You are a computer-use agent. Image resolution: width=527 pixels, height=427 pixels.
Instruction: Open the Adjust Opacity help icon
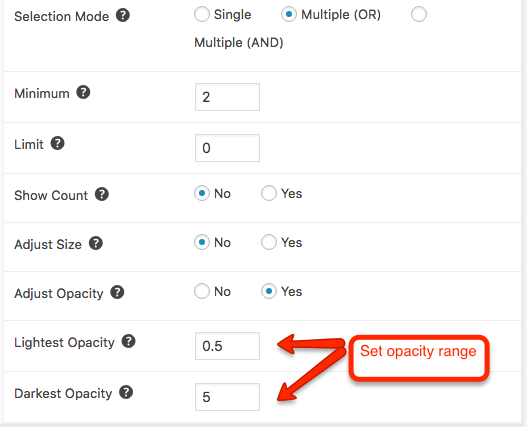click(x=117, y=292)
